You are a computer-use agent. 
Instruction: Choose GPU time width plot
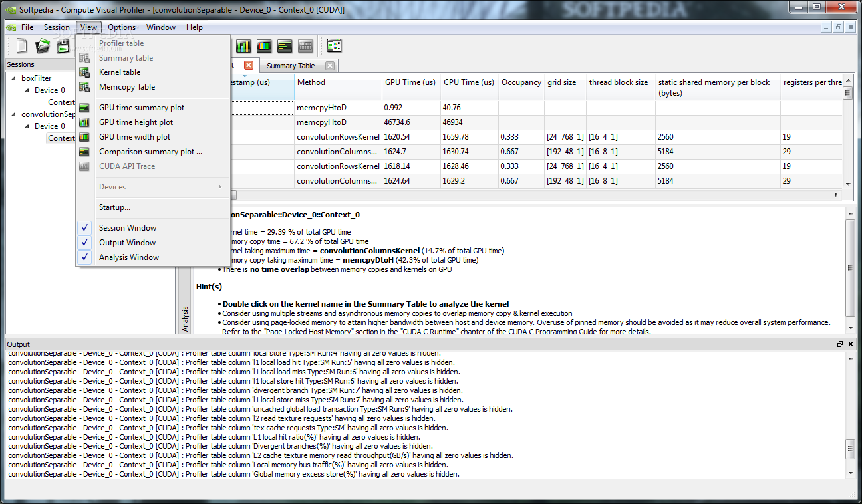click(154, 137)
